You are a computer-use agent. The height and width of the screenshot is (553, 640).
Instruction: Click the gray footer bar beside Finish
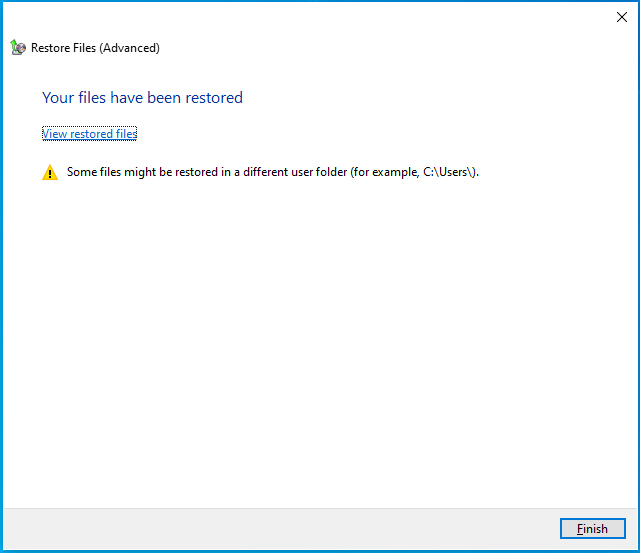[x=282, y=529]
